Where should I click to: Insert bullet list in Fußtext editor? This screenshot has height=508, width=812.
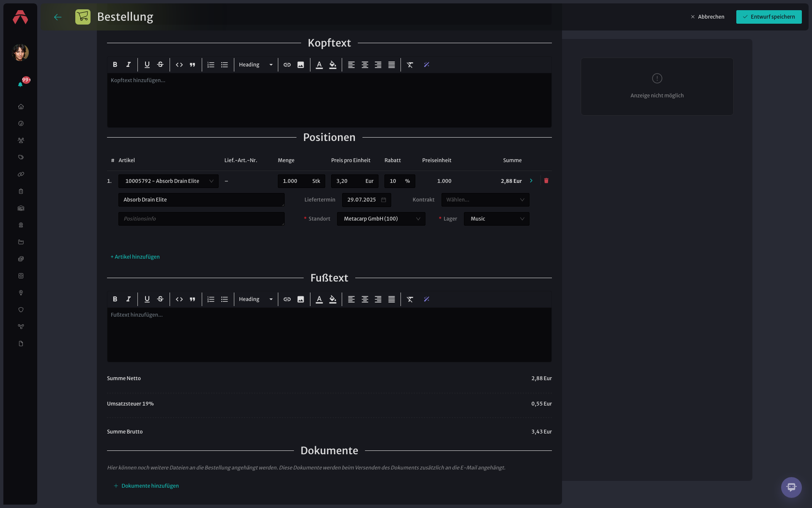(225, 299)
